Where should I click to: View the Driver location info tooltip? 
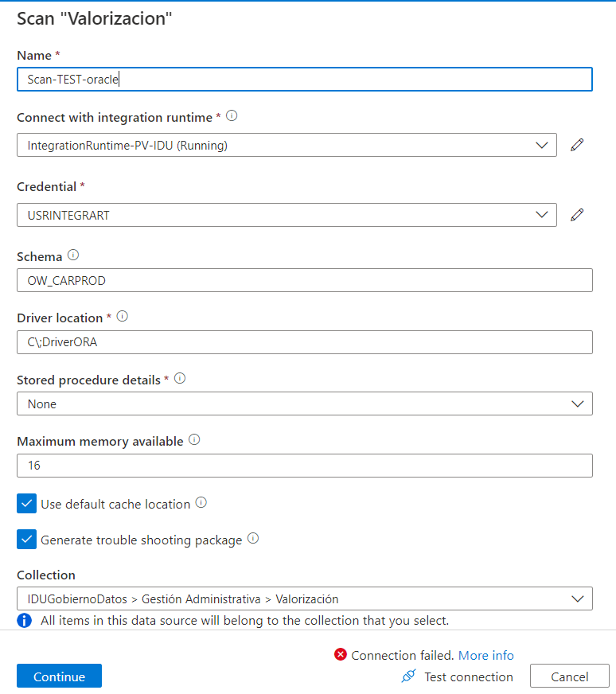122,316
